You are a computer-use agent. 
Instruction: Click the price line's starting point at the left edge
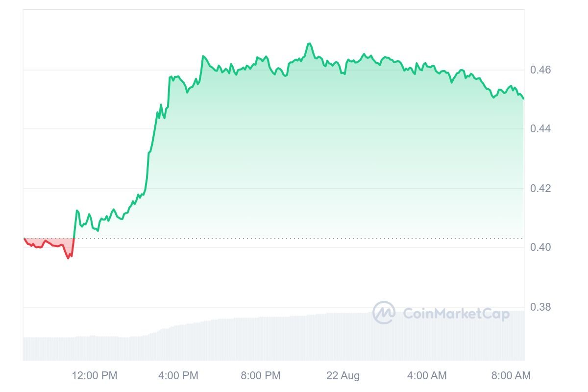(x=24, y=239)
